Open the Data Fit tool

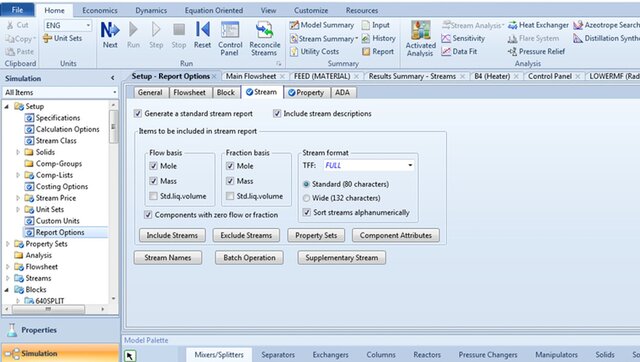click(x=459, y=51)
